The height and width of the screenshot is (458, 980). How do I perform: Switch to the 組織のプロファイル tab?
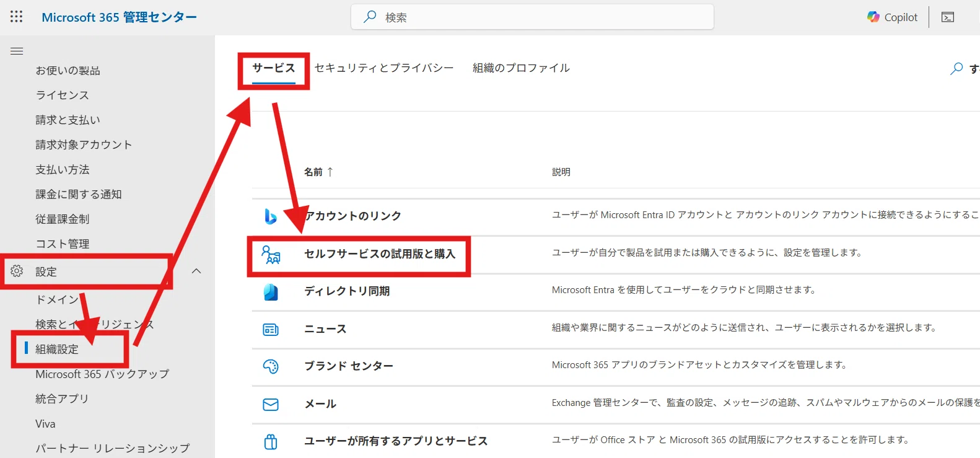click(521, 68)
